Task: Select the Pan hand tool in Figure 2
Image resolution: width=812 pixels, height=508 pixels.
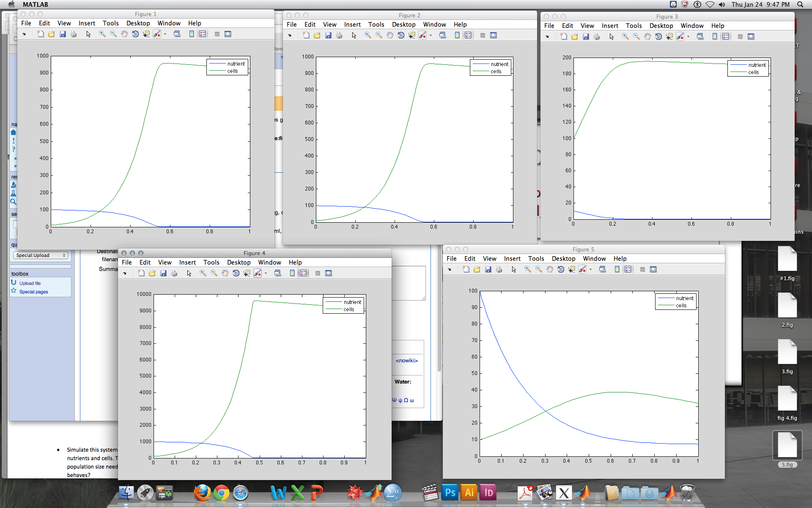Action: tap(390, 35)
